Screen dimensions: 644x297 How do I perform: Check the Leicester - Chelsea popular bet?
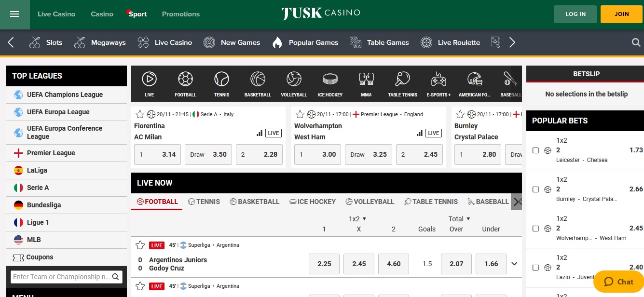(x=535, y=150)
